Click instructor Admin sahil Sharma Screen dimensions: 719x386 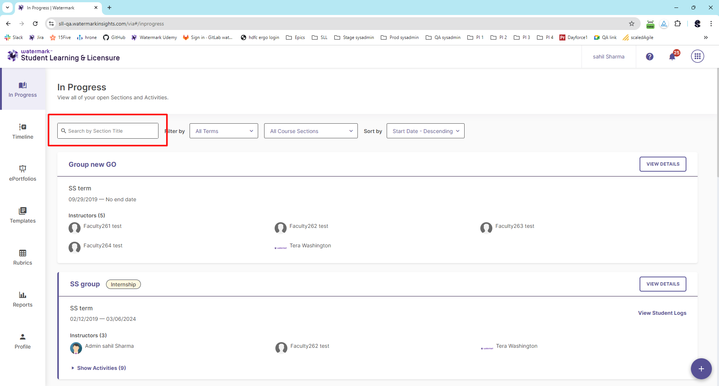[x=102, y=347]
